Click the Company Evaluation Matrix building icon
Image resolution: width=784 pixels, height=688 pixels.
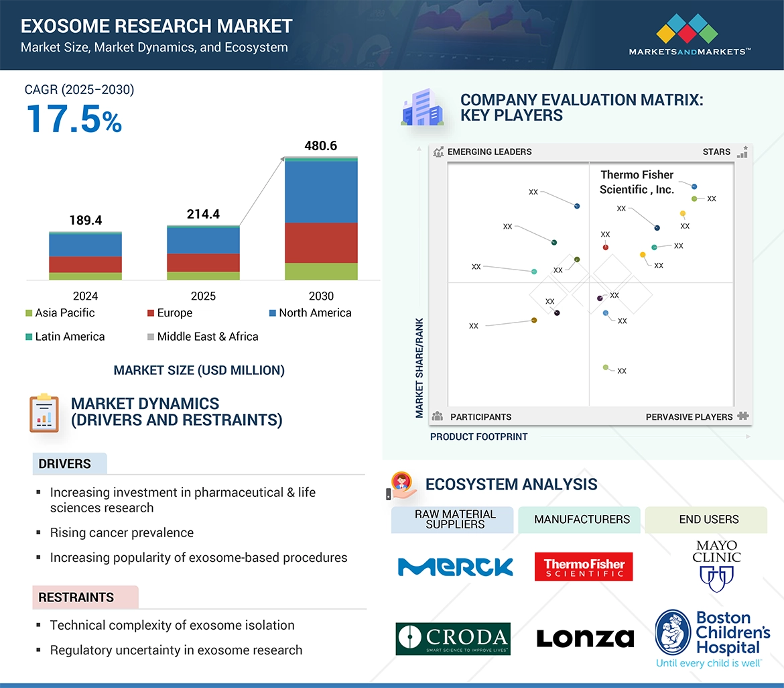421,109
